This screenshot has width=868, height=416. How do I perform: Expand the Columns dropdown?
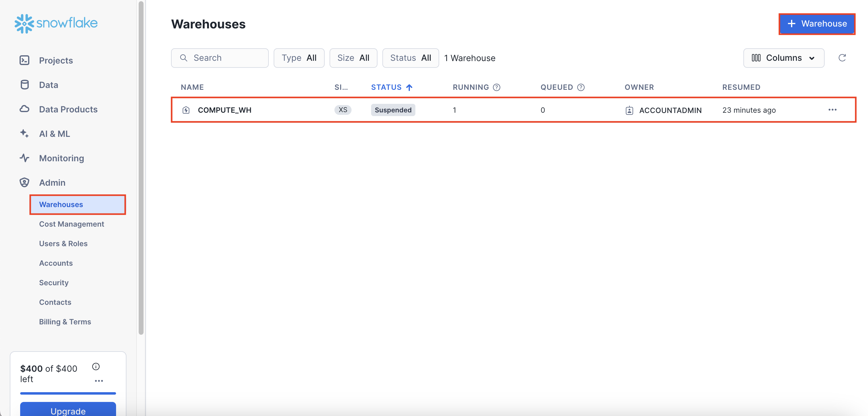click(x=783, y=58)
